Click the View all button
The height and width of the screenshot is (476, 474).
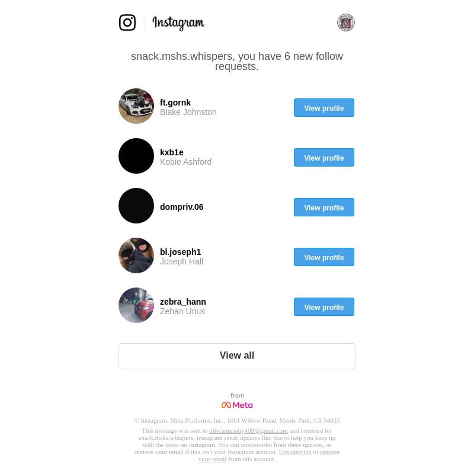(236, 356)
